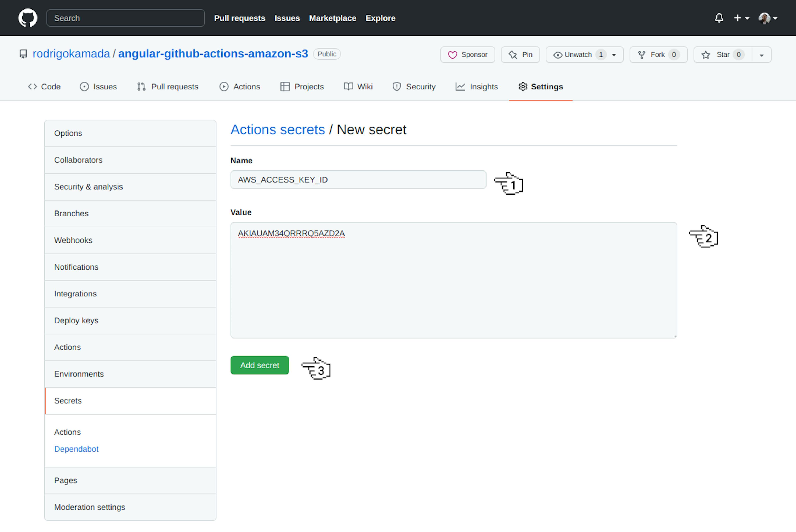Pin the repository with Pin button

tap(520, 55)
